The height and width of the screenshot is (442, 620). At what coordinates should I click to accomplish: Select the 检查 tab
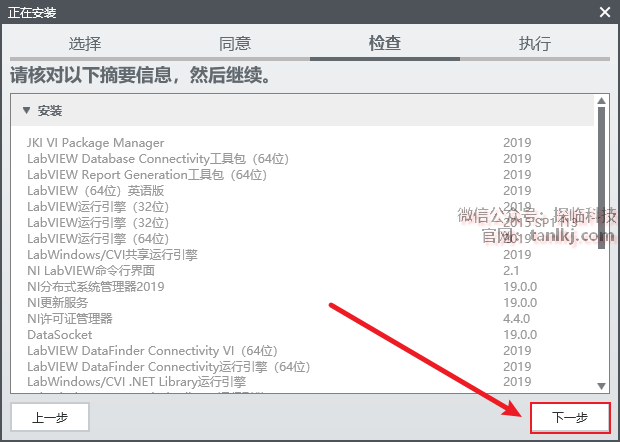[385, 43]
